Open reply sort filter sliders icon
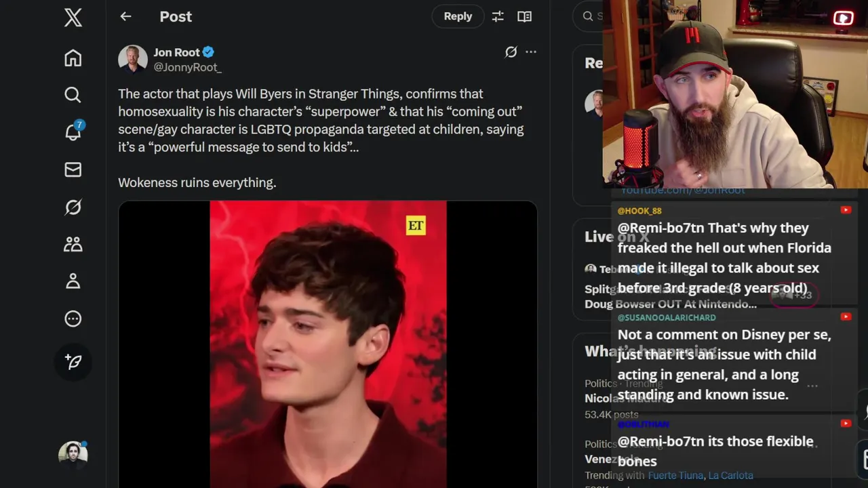This screenshot has height=488, width=868. click(x=498, y=16)
